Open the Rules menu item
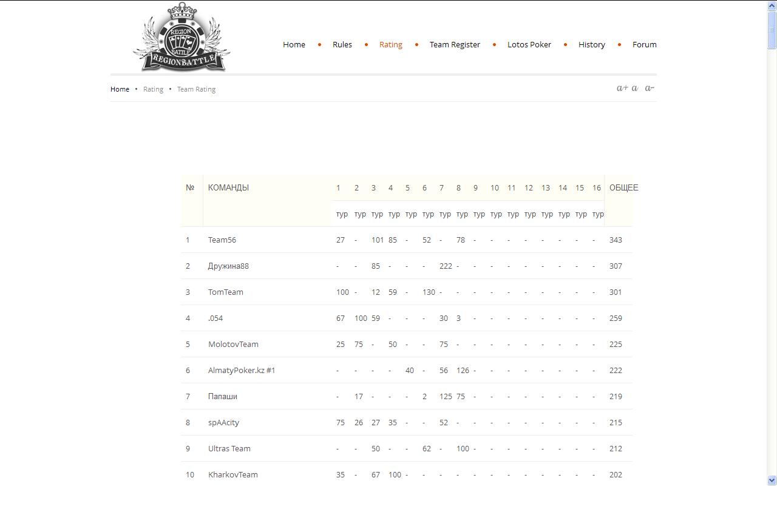777x532 pixels. point(342,44)
